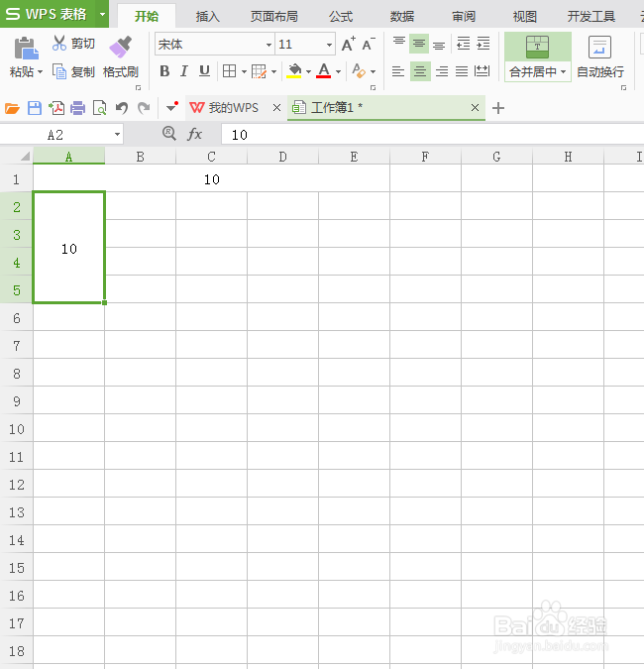Open the font name dropdown
644x669 pixels.
[268, 45]
